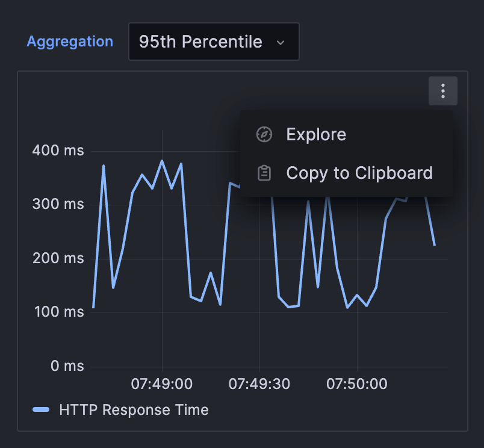Click the chevron on the 95th Percentile dropdown
Screen dimensions: 484x448
(x=281, y=42)
